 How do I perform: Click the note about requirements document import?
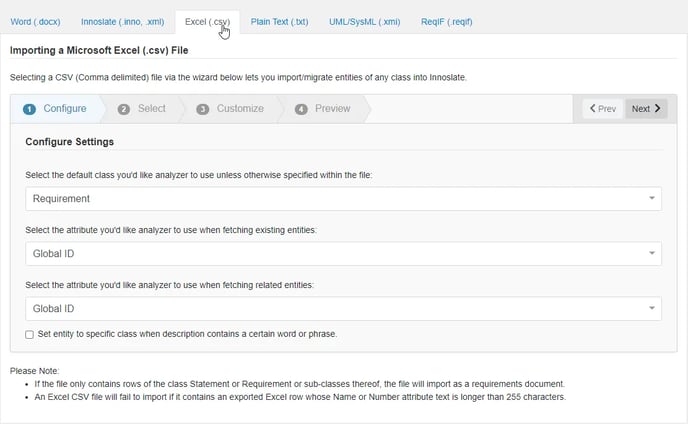pos(299,384)
